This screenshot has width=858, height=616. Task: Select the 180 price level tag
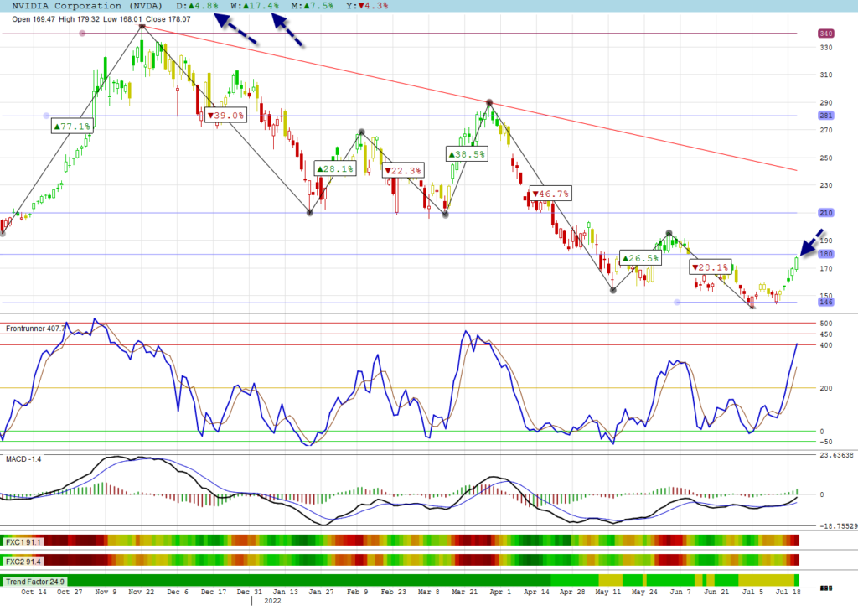click(x=825, y=254)
